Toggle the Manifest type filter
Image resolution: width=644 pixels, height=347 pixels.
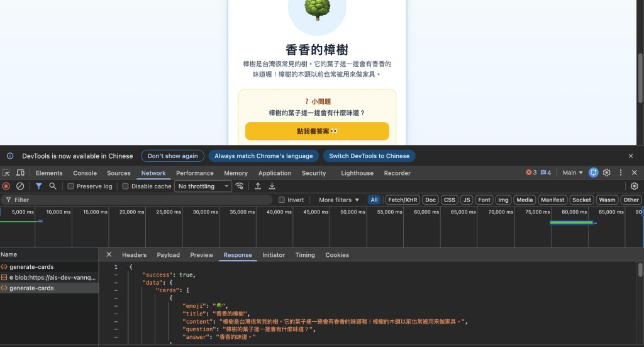coord(552,200)
